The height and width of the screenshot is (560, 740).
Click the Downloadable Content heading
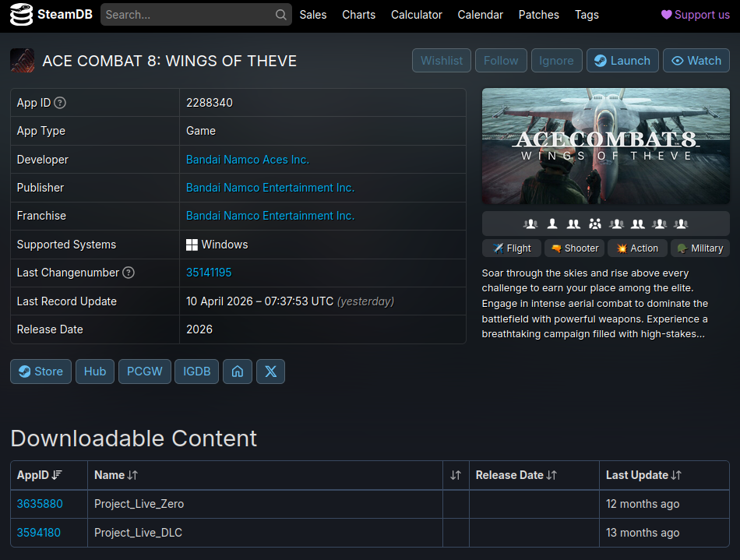133,438
